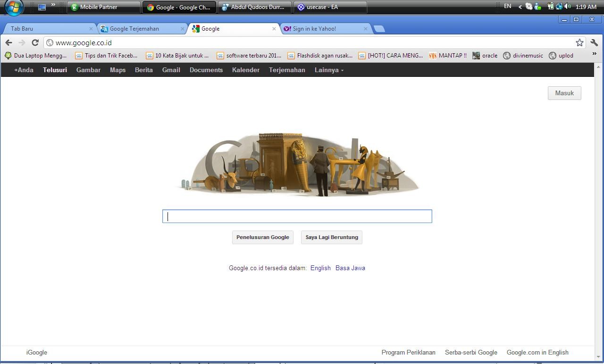This screenshot has width=604, height=364.
Task: Open 10 Kata Bijak untuk bookmark
Action: [x=177, y=56]
